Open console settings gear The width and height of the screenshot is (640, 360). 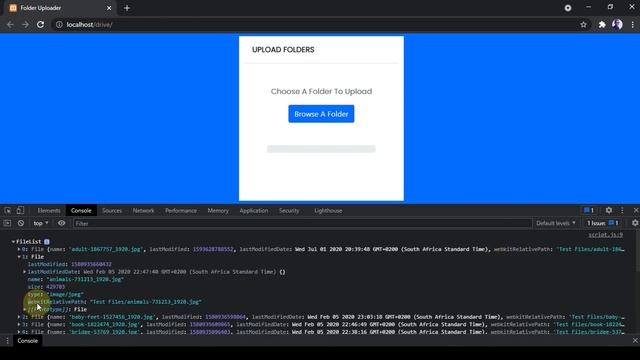pos(635,223)
